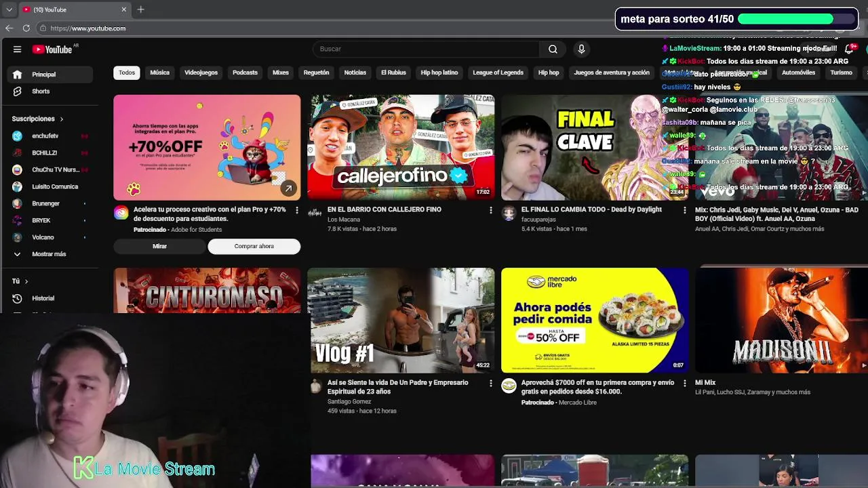The width and height of the screenshot is (868, 488).
Task: Click the Buscar search field
Action: click(426, 49)
